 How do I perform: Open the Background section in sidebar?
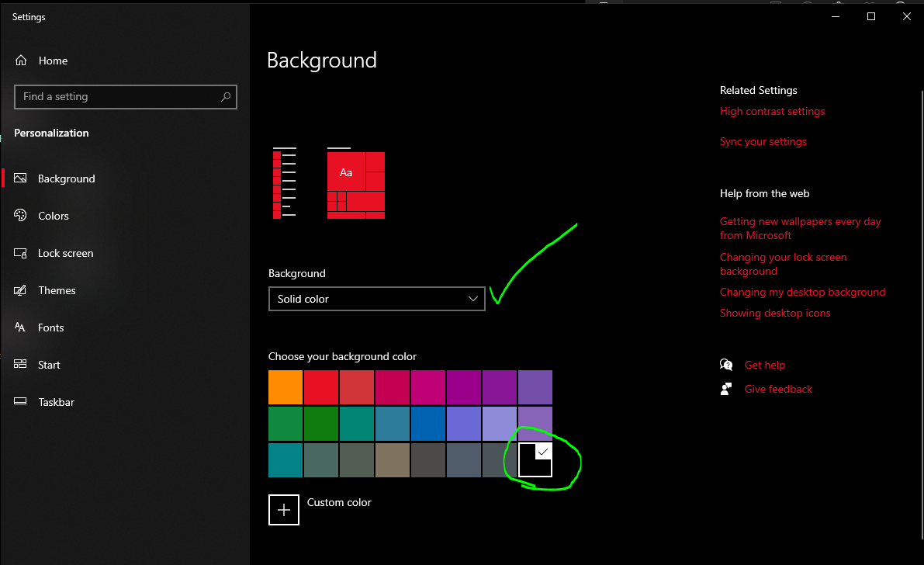(67, 179)
